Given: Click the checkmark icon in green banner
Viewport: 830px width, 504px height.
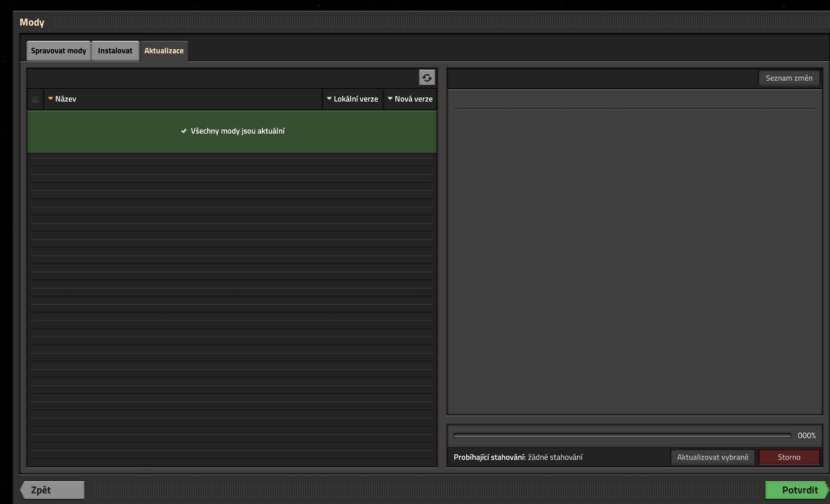Looking at the screenshot, I should point(183,131).
